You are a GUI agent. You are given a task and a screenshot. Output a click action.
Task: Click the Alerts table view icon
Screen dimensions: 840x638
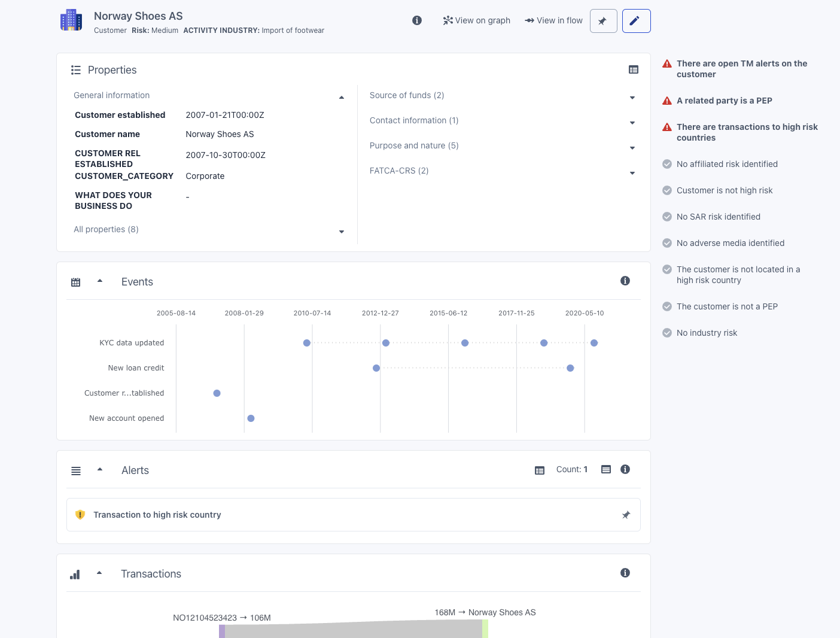(x=540, y=470)
